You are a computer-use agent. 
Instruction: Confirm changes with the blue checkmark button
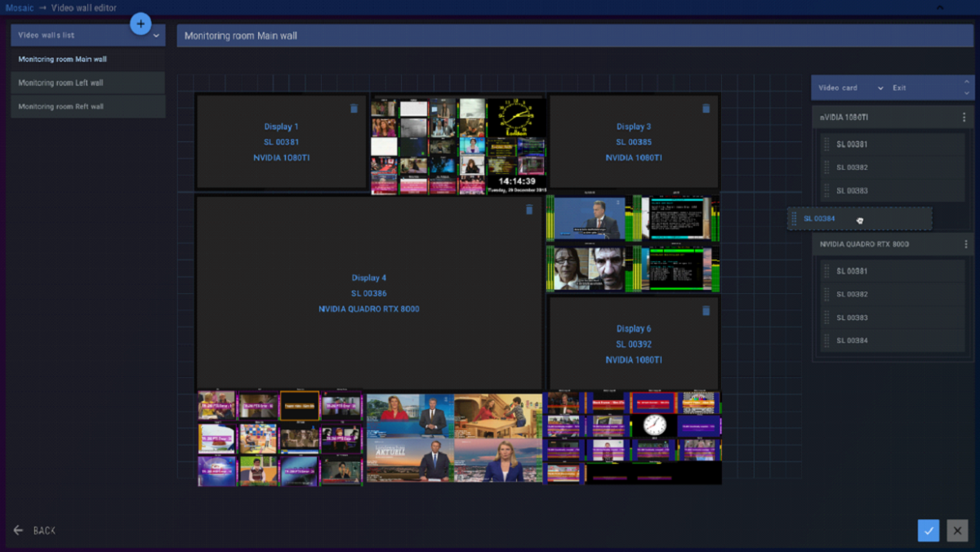click(928, 531)
